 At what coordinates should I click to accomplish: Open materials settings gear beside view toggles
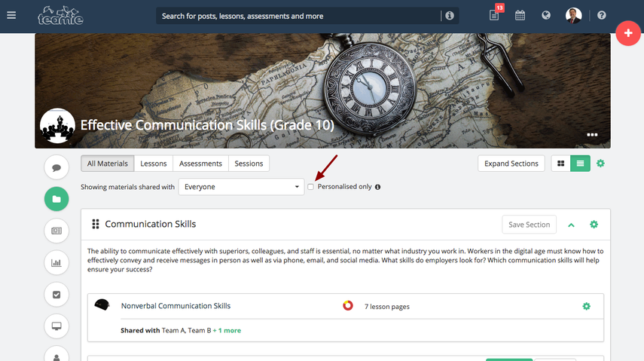(600, 164)
